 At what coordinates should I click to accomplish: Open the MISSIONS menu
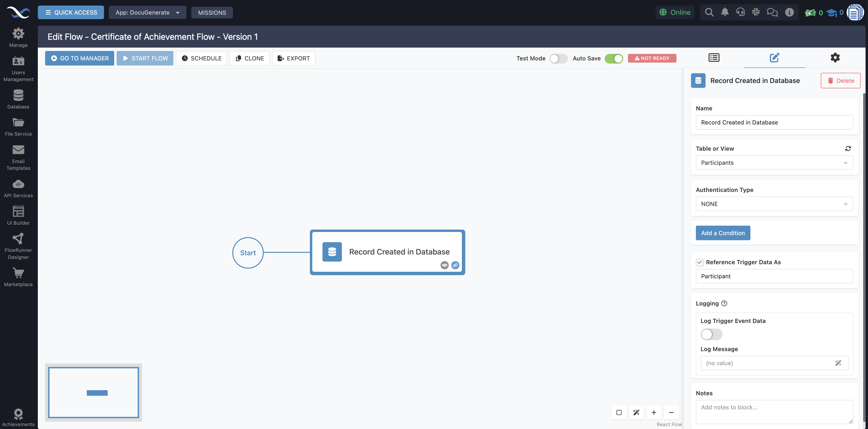(212, 12)
